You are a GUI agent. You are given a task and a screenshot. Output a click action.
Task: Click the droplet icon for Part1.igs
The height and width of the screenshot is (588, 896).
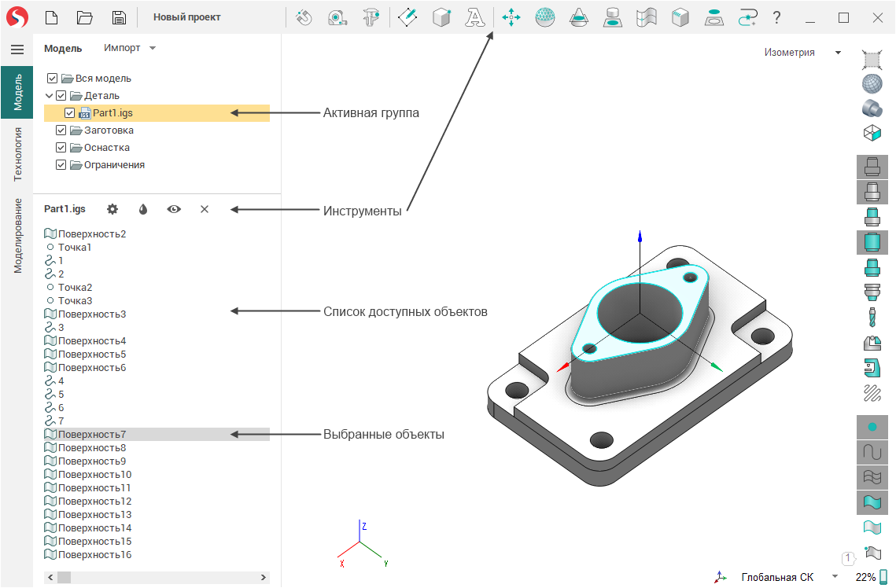coord(143,209)
